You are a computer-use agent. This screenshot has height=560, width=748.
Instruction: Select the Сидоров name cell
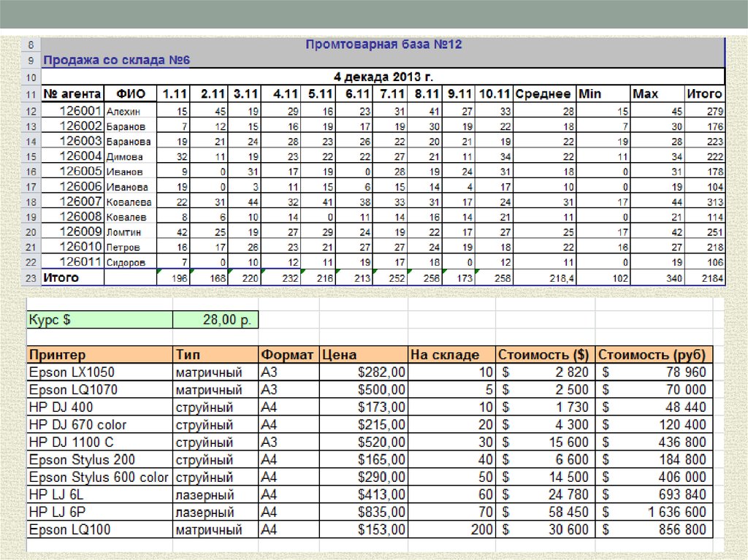pos(131,262)
